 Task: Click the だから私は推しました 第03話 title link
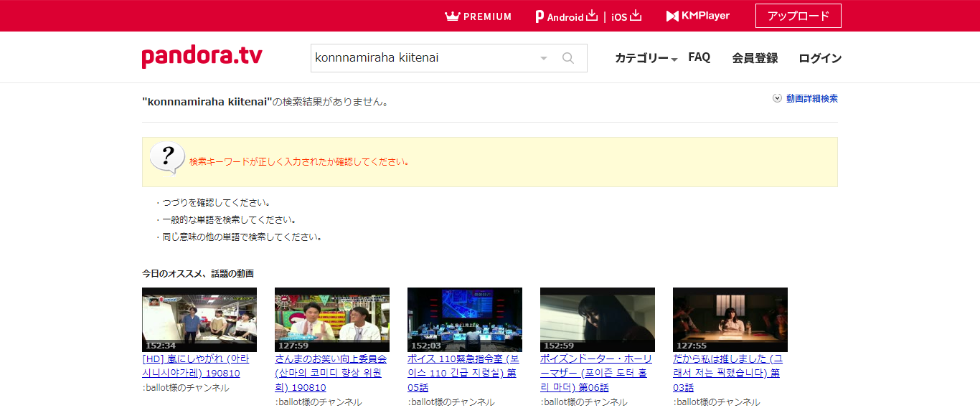coord(728,373)
